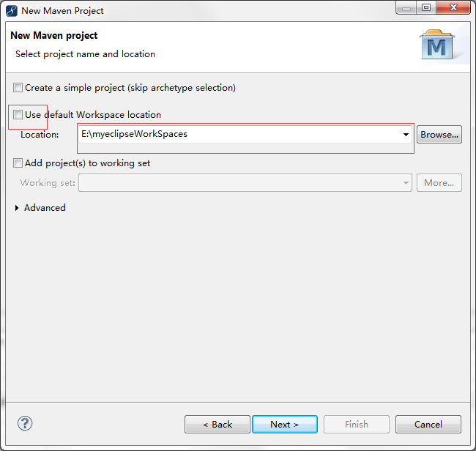Close the New Maven Project dialog

[453, 8]
